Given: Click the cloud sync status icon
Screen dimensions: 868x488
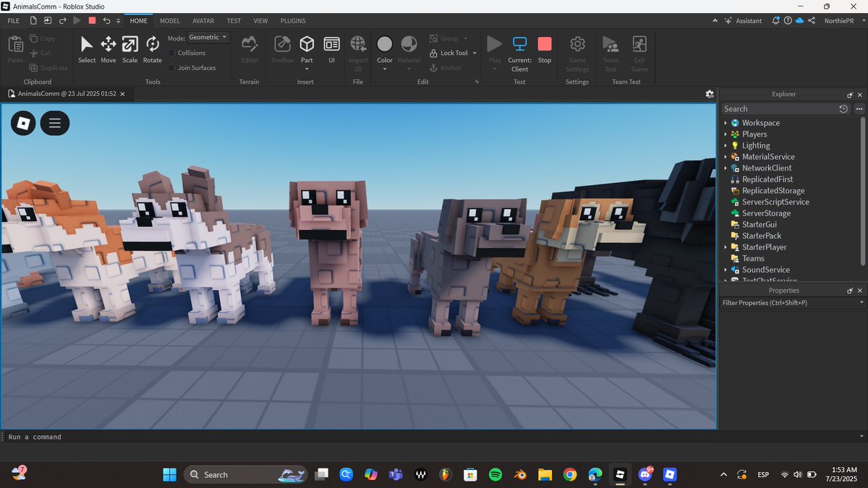Looking at the screenshot, I should point(799,21).
